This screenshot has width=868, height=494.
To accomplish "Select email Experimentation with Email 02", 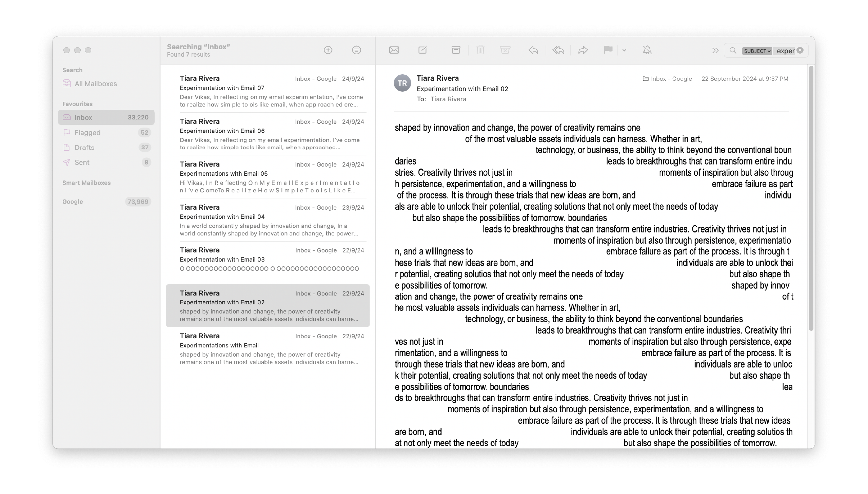I will click(x=268, y=306).
